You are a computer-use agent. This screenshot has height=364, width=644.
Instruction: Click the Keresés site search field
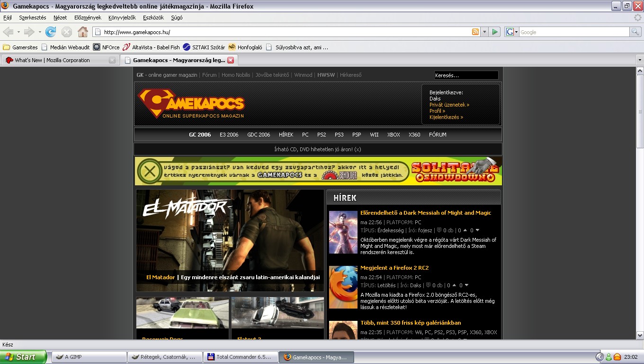(x=466, y=75)
